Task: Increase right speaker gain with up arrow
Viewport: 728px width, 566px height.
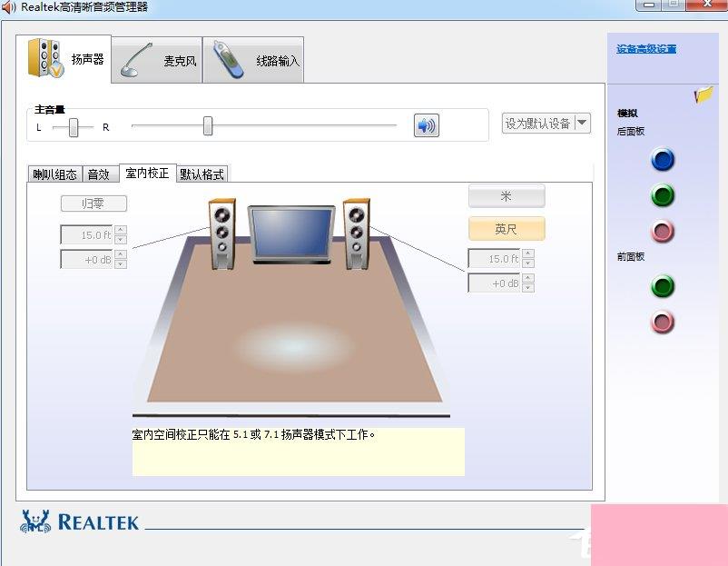Action: 528,278
